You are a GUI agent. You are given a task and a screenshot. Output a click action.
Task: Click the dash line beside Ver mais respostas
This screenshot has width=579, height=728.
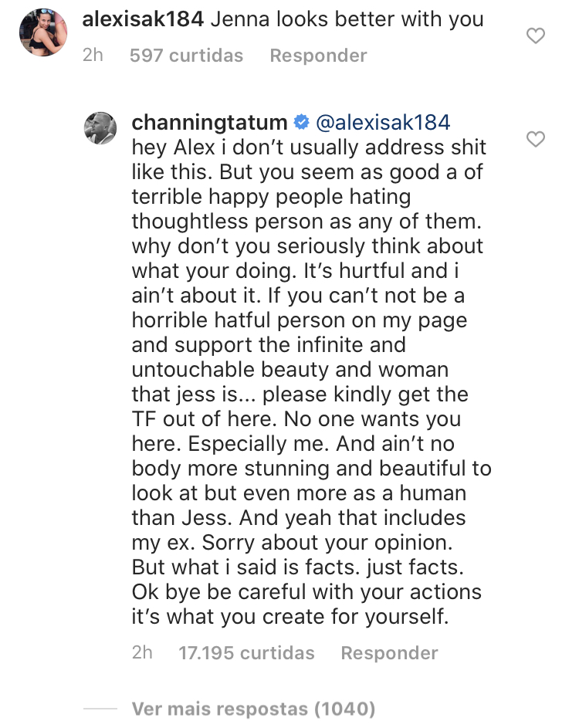100,709
